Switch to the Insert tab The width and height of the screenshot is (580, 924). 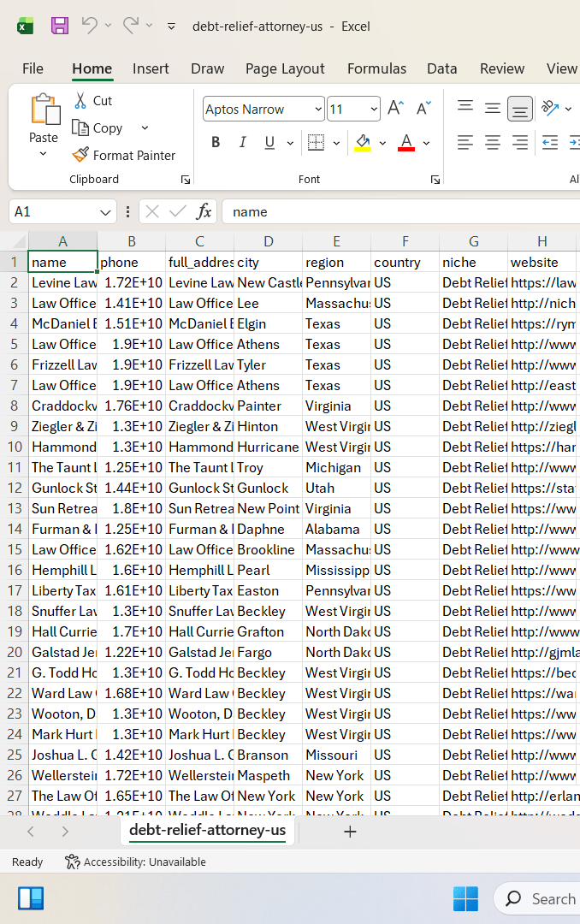click(151, 68)
